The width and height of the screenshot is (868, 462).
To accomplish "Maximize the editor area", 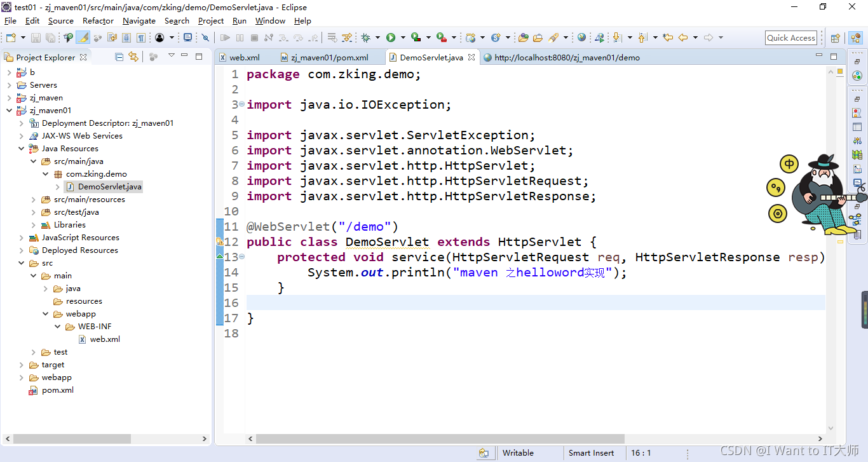I will (x=834, y=56).
